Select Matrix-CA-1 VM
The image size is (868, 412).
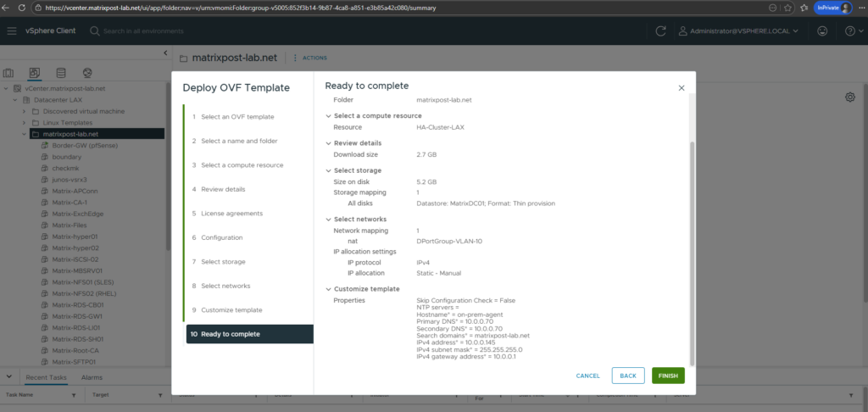pos(70,202)
